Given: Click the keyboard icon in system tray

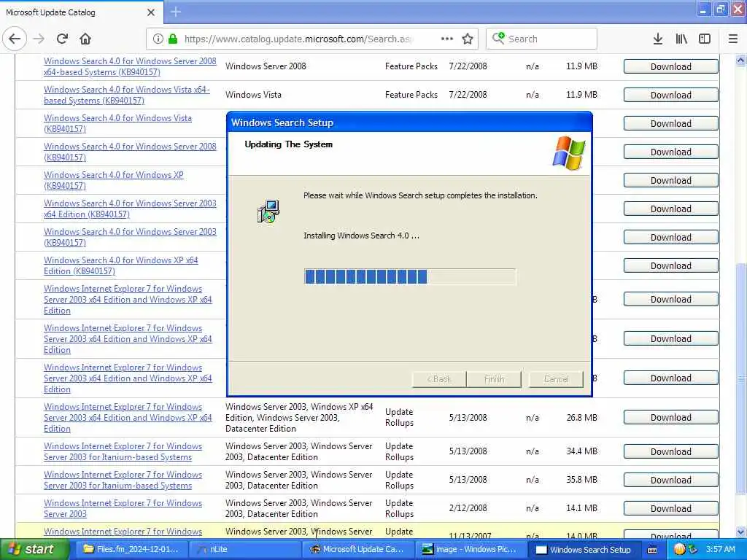Looking at the screenshot, I should pos(652,550).
